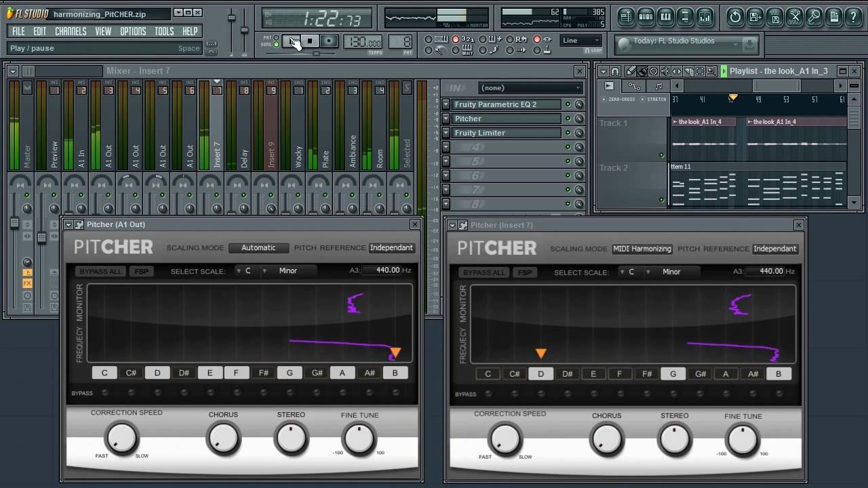Click BYPASS ALL in Pitcher (A1 Out)
This screenshot has height=488, width=868.
tap(100, 271)
